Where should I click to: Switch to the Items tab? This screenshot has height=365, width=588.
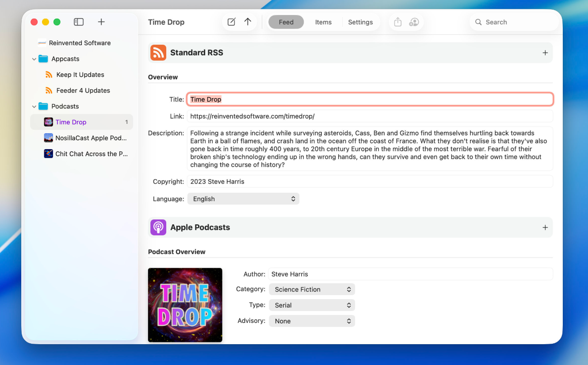(x=323, y=22)
